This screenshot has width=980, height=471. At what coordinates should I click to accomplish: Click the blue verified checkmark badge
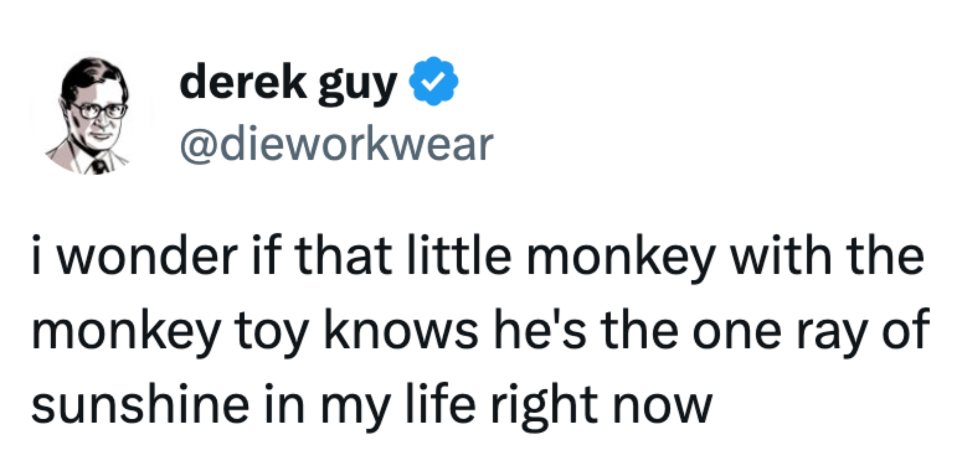(x=433, y=81)
